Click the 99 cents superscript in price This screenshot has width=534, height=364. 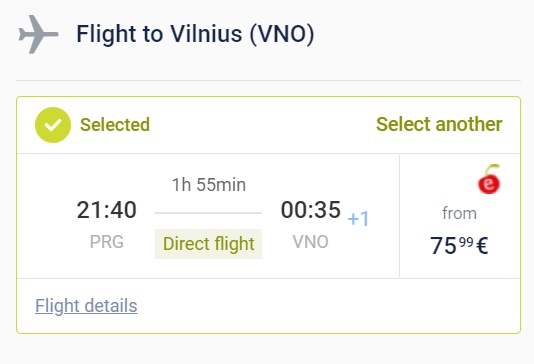coord(466,242)
